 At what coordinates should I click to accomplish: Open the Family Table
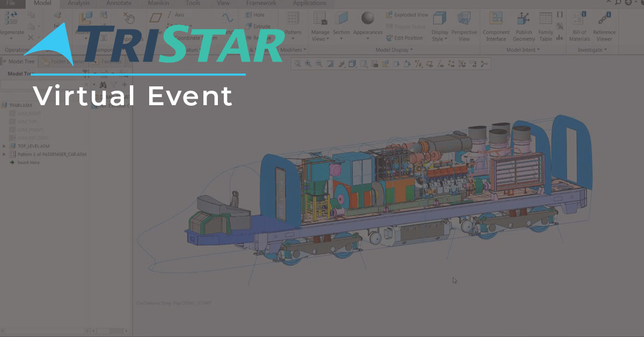click(546, 27)
